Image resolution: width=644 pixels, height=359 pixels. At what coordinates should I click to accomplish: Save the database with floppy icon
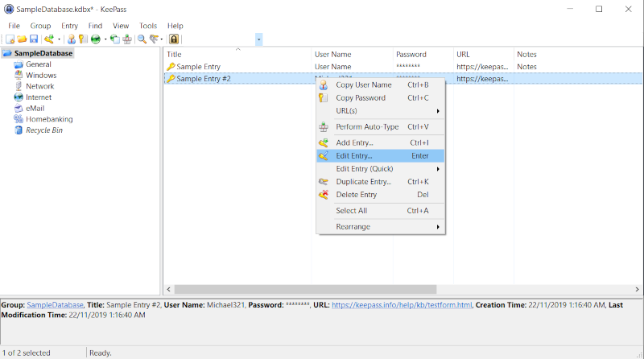point(34,39)
